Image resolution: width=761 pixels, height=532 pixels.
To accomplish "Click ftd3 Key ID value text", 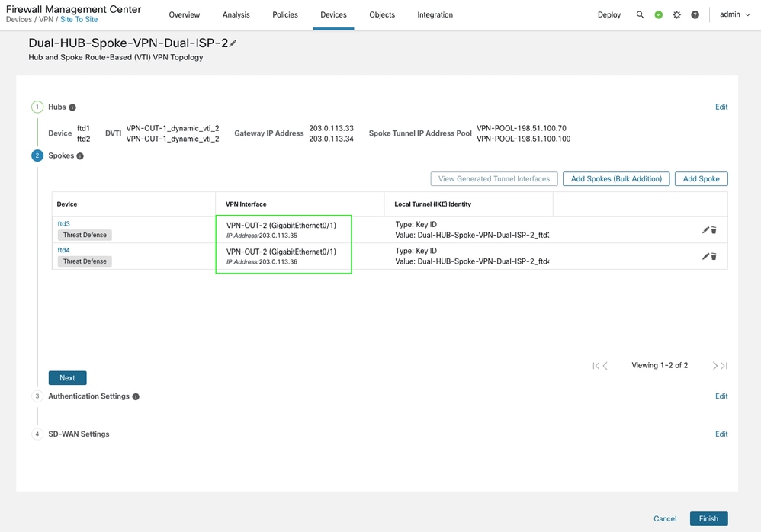I will tap(472, 236).
